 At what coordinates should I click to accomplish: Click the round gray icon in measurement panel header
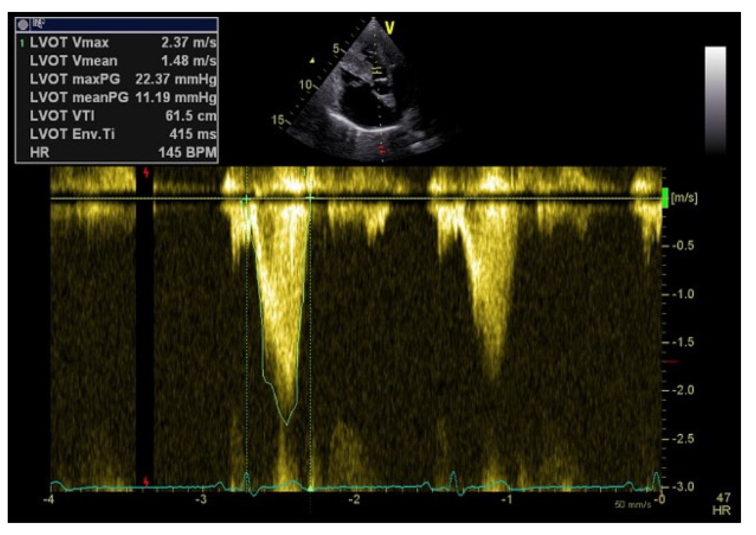pyautogui.click(x=23, y=25)
